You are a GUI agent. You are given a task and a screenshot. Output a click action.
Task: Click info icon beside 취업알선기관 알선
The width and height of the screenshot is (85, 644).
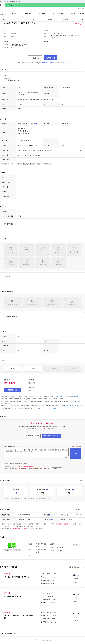[48, 489]
